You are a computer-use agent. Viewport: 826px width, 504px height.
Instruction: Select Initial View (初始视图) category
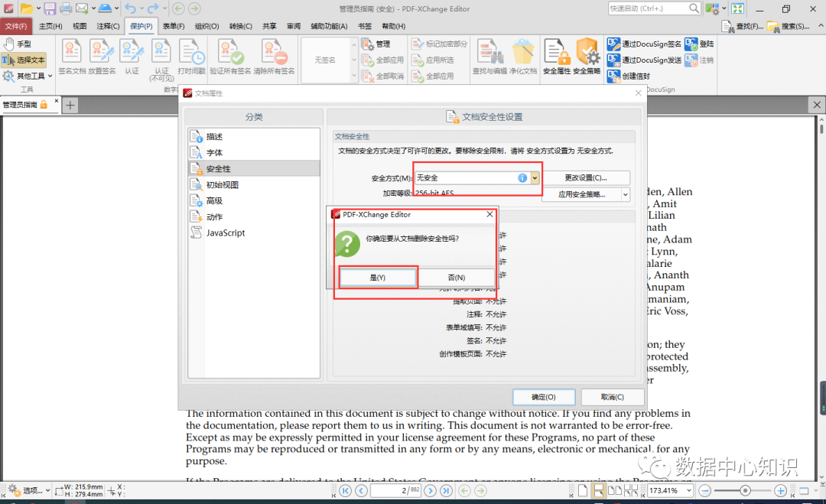click(254, 185)
